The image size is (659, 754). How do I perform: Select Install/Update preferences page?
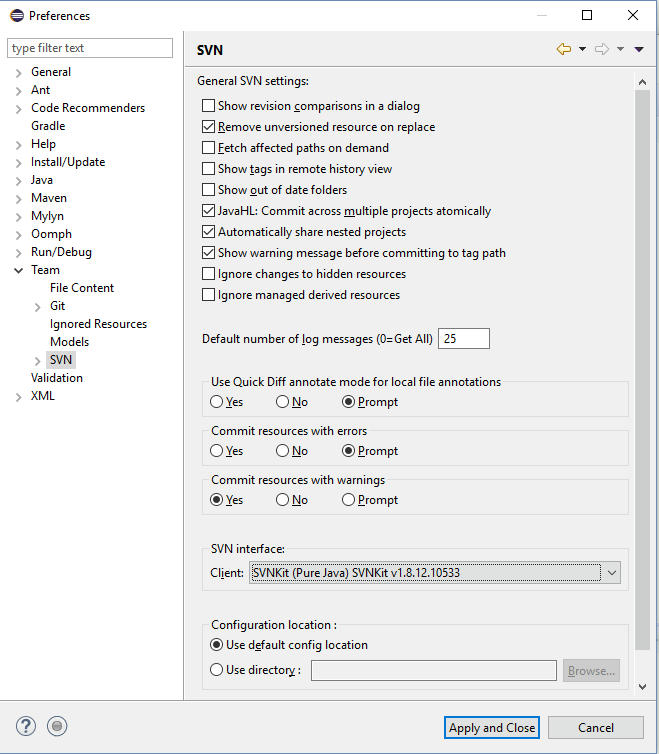(x=68, y=162)
